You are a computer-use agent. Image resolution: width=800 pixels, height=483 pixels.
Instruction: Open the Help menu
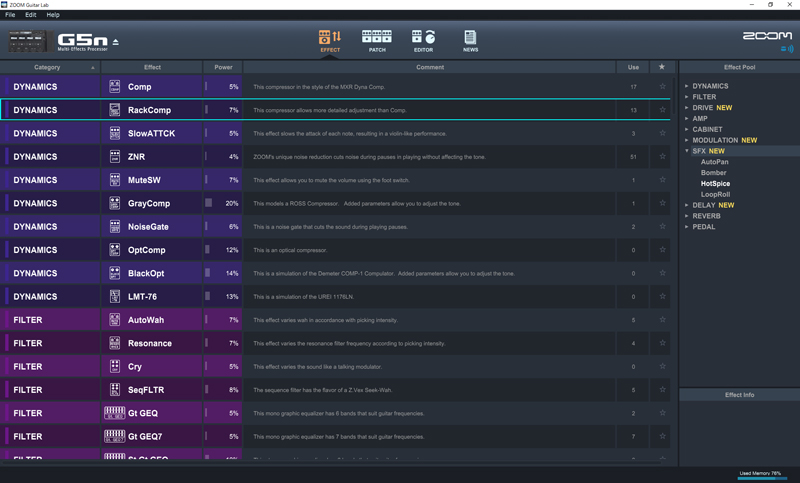point(53,15)
